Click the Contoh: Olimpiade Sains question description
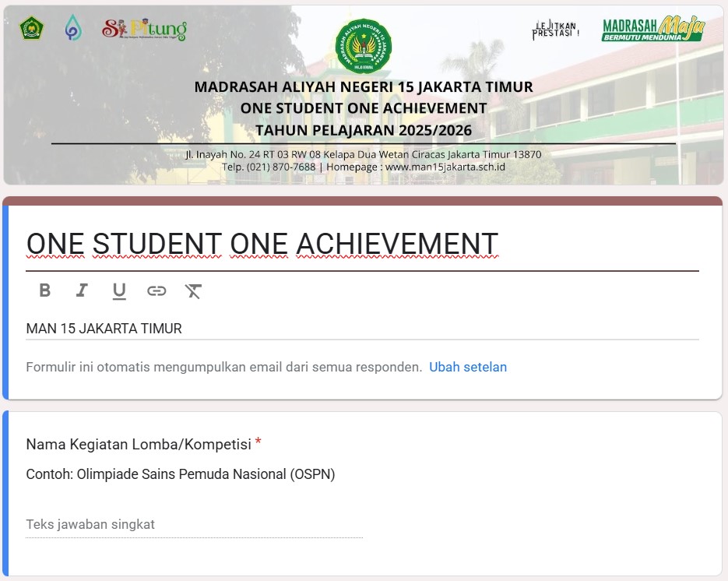The height and width of the screenshot is (581, 728). coord(181,474)
